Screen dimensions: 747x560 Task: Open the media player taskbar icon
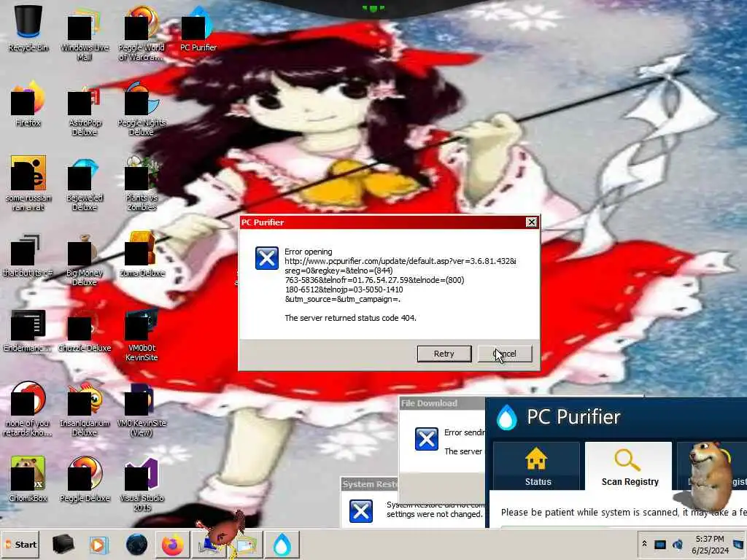click(99, 545)
